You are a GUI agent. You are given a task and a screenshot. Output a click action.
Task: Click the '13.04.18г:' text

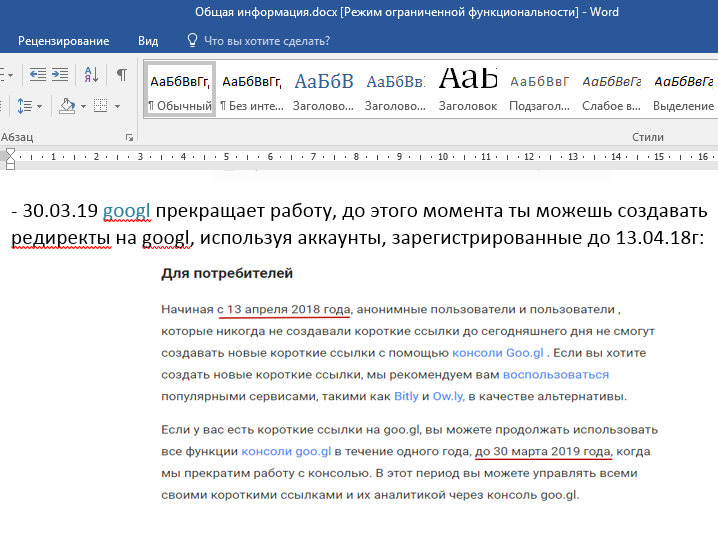pos(659,237)
